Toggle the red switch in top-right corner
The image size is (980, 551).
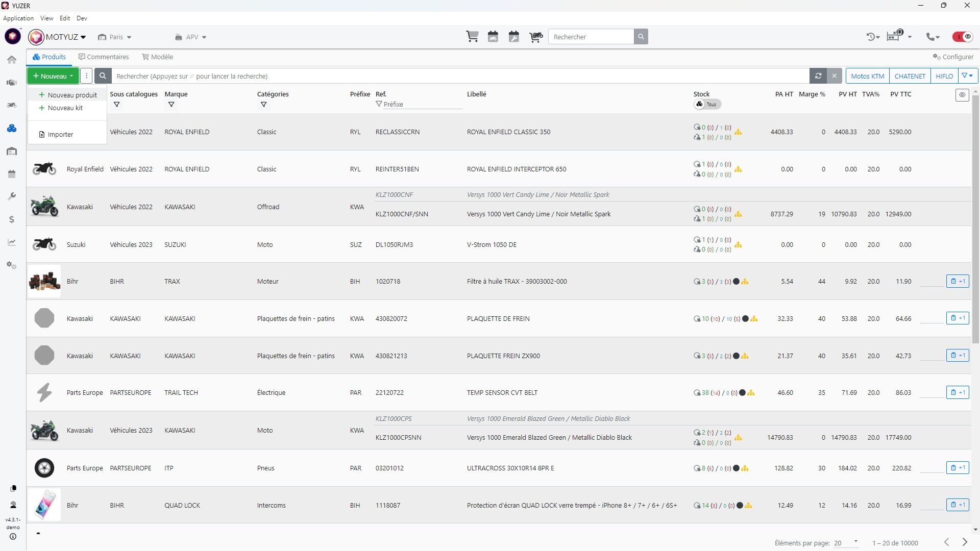tap(963, 37)
